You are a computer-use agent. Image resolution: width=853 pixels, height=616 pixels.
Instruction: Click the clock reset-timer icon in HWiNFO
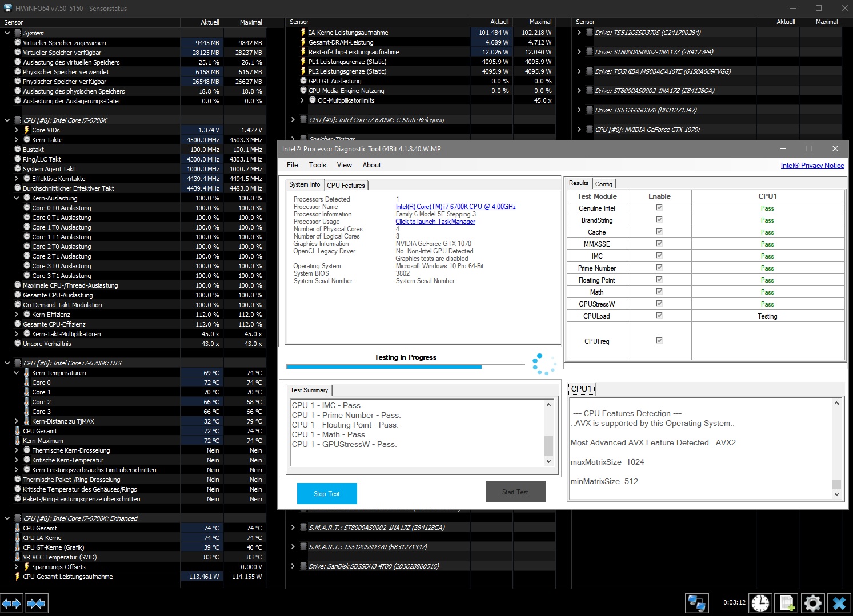point(760,603)
